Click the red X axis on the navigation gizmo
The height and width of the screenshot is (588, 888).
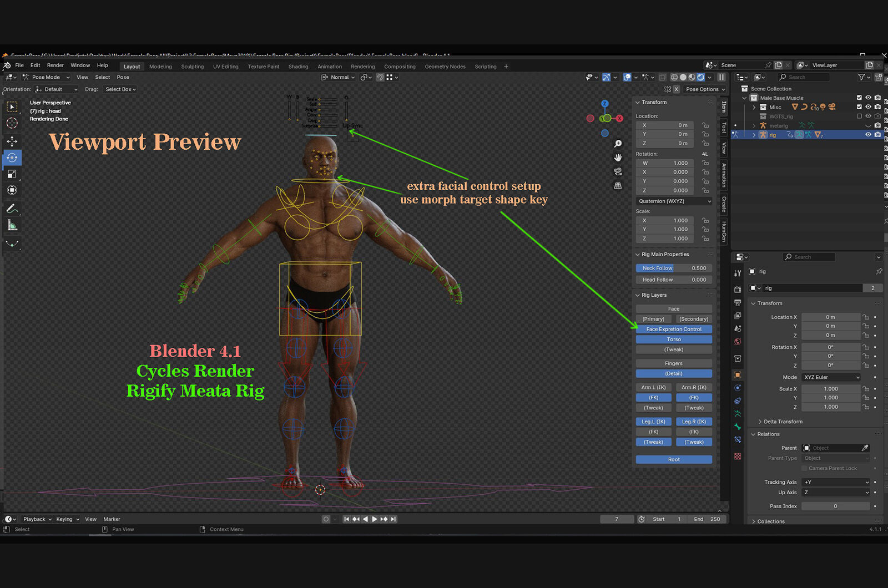tap(619, 118)
